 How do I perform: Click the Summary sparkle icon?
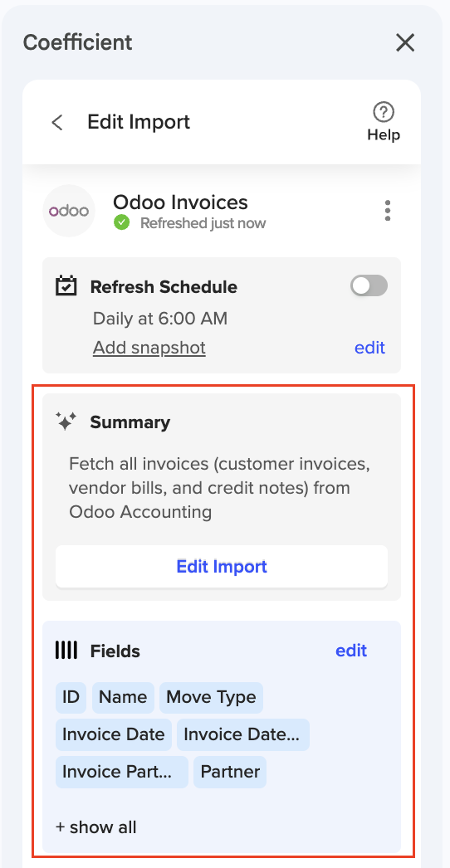[x=66, y=422]
